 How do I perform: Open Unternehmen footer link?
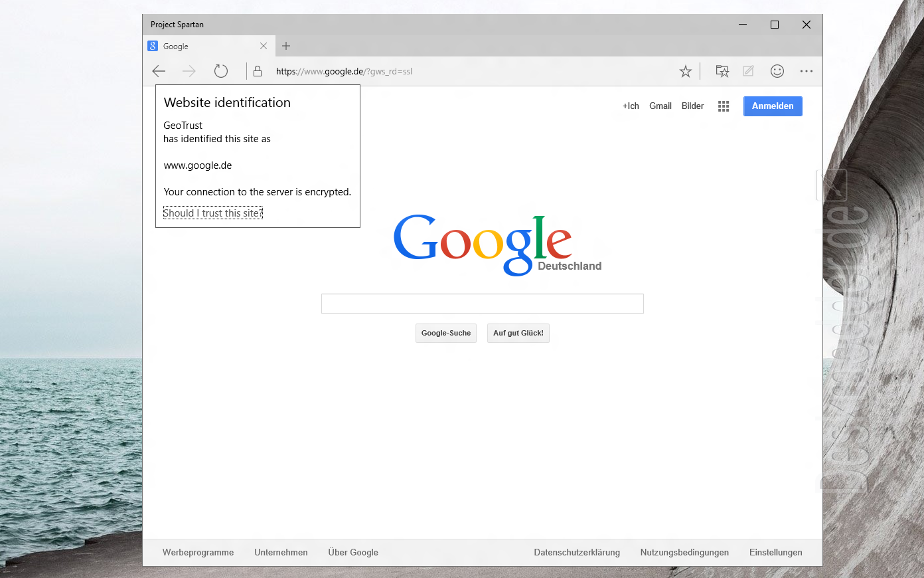(x=281, y=553)
